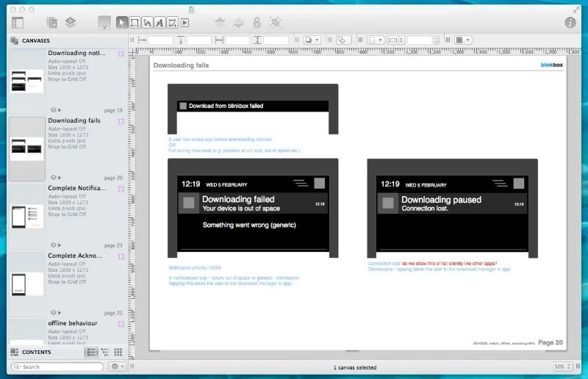Select the Text tool
Screen dimensions: 588x379
point(159,23)
